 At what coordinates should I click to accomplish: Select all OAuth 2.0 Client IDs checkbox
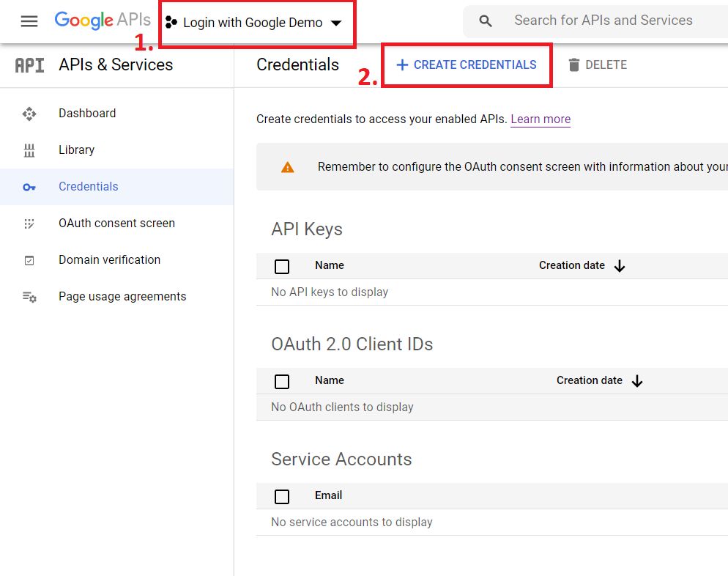[282, 382]
